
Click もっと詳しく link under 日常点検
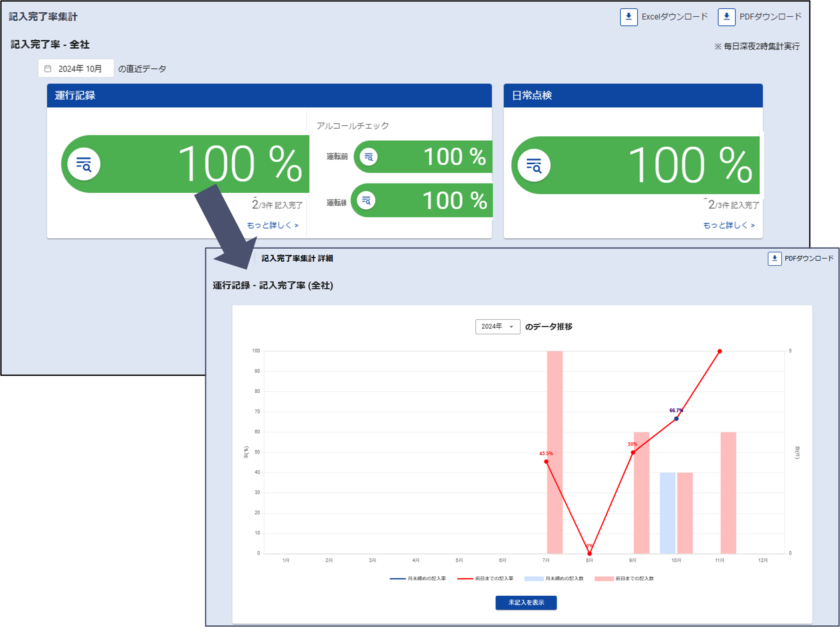[x=729, y=225]
